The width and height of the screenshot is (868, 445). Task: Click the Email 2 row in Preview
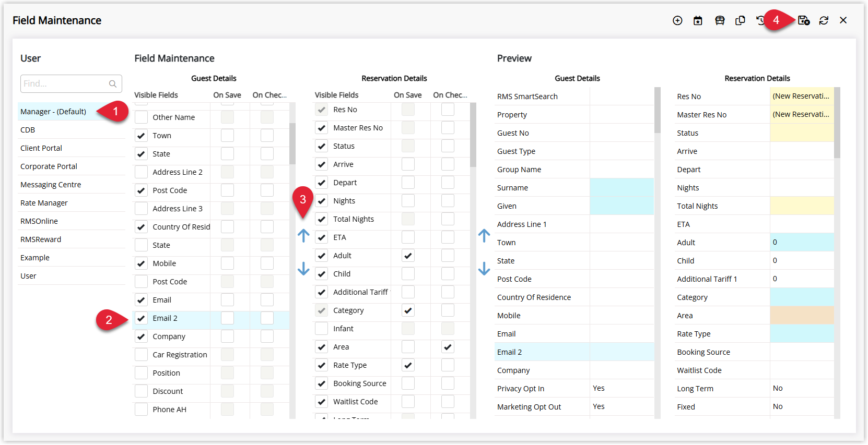574,352
